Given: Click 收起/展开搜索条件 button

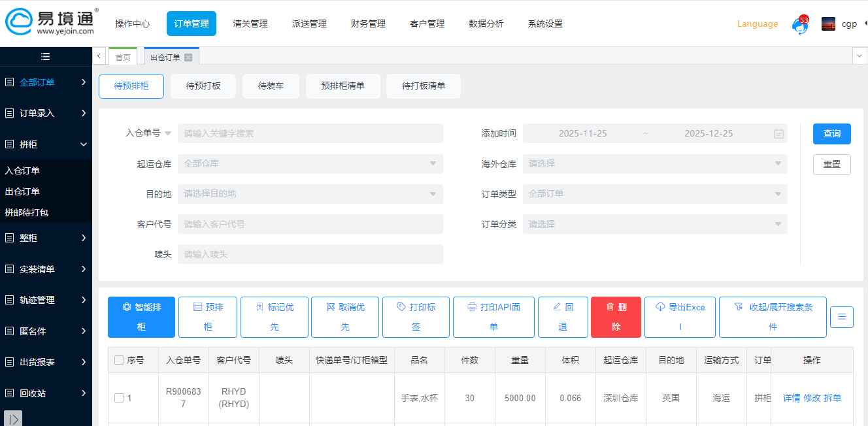Looking at the screenshot, I should 773,317.
